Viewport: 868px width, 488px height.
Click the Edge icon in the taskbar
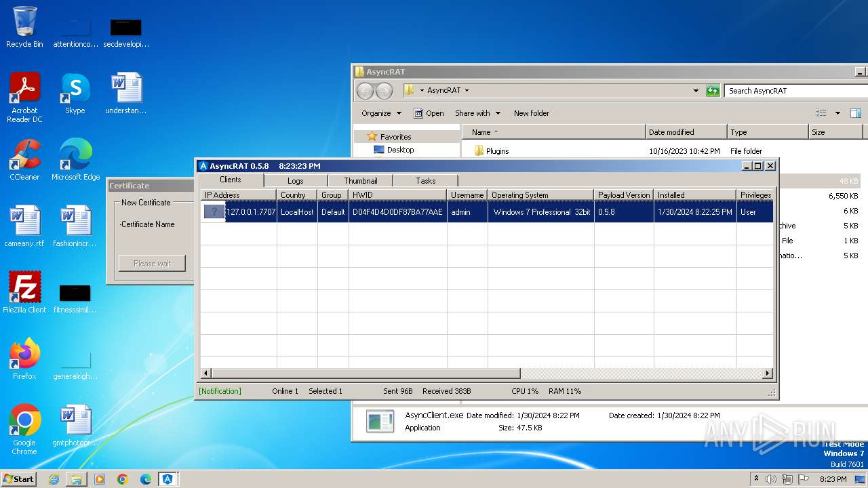[x=145, y=479]
